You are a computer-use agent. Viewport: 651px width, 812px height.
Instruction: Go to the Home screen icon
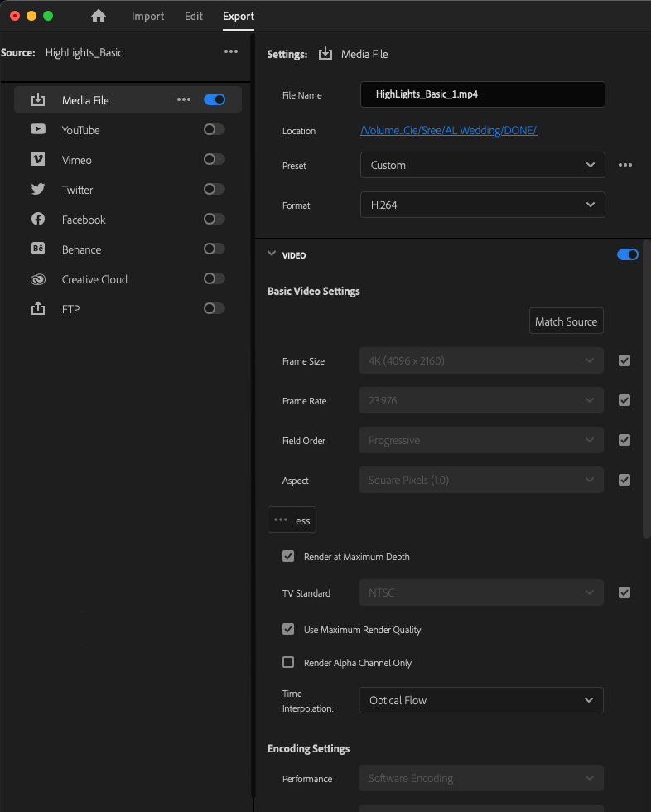[x=99, y=16]
